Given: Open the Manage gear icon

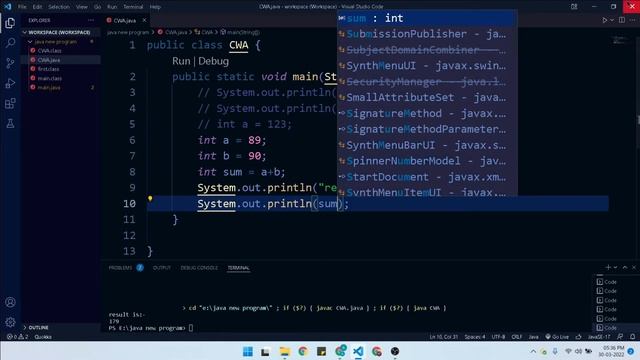Looking at the screenshot, I should (10, 322).
